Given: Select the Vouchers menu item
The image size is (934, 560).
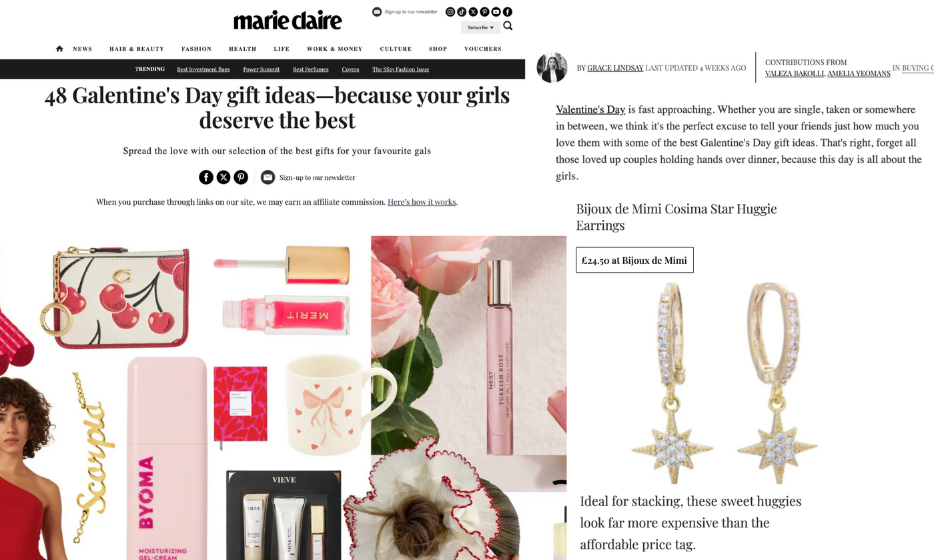Looking at the screenshot, I should click(483, 49).
